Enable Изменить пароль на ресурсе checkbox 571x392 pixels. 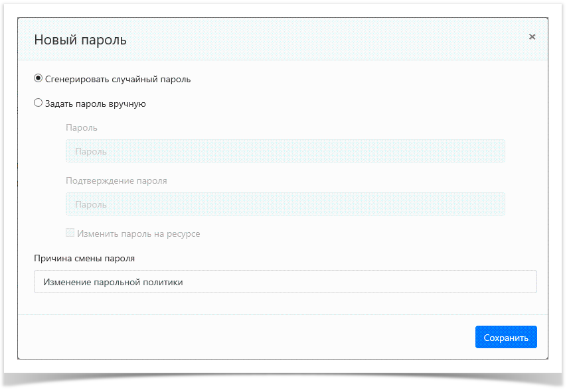(70, 233)
